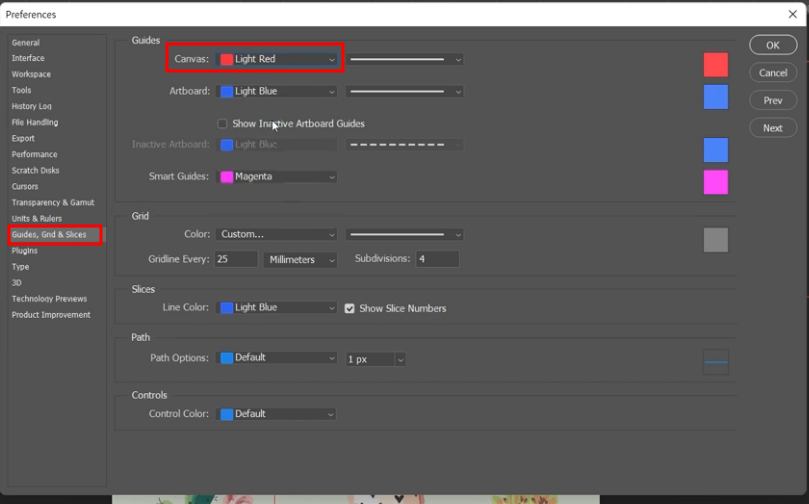Close the Preferences window
This screenshot has height=504, width=809.
click(793, 14)
